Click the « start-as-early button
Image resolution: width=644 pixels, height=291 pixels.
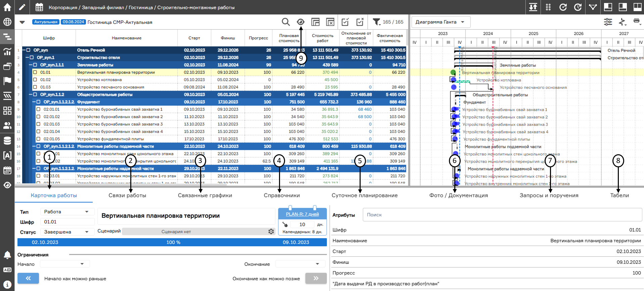[x=28, y=278]
